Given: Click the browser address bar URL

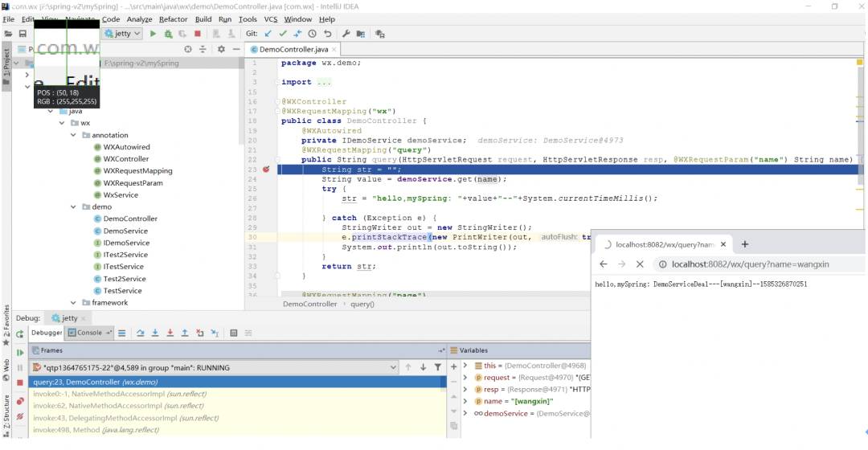Looking at the screenshot, I should [749, 264].
